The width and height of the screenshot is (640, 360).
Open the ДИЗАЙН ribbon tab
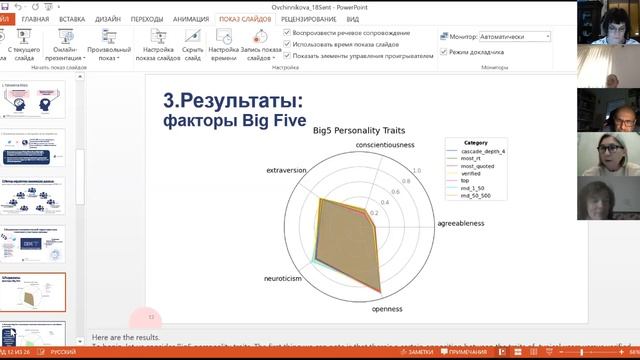pyautogui.click(x=108, y=19)
